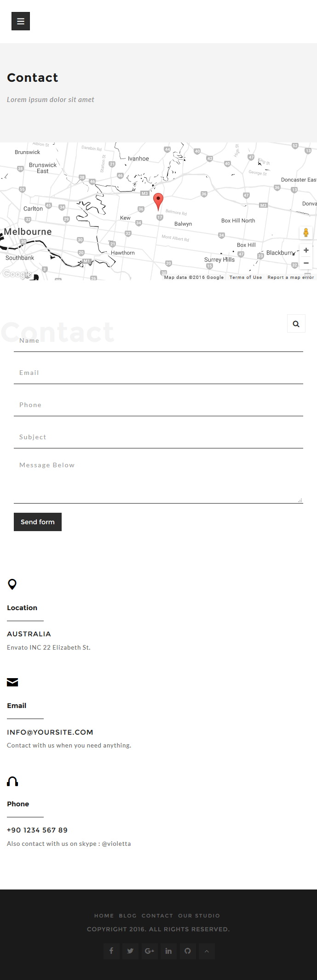Click the red map location pin
This screenshot has width=317, height=980.
pyautogui.click(x=158, y=202)
